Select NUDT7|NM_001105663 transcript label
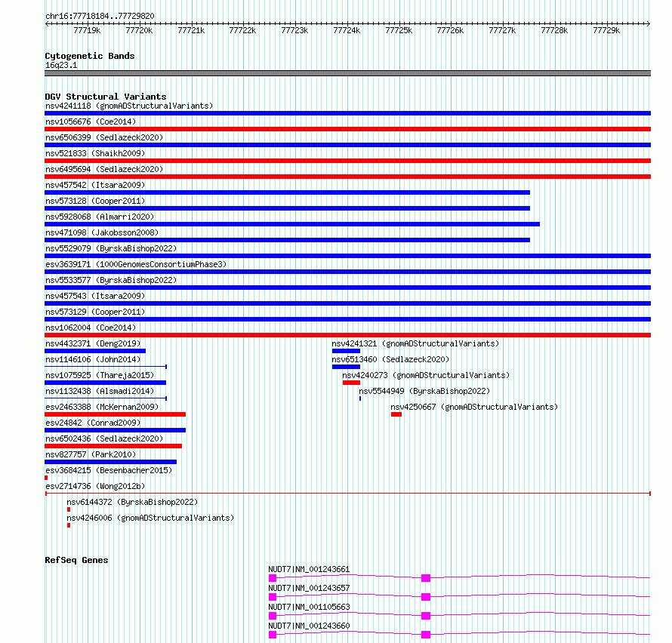672x643 pixels. point(309,607)
